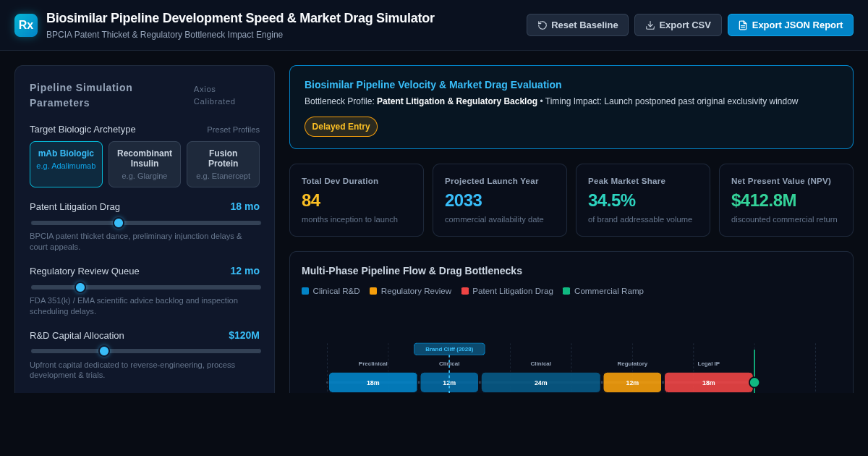Select the mAb Biologic archetype
This screenshot has height=456, width=868.
tap(66, 164)
